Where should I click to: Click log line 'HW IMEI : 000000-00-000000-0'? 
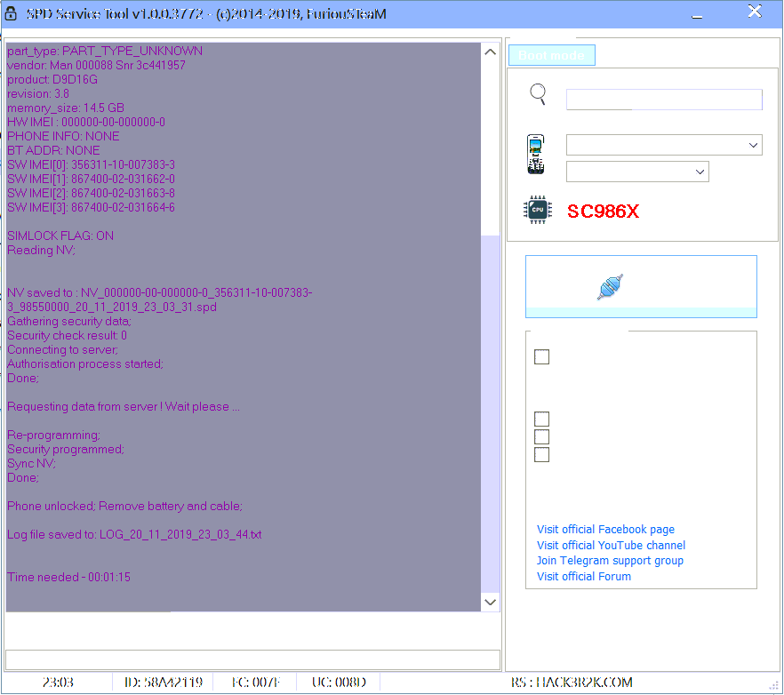[x=86, y=122]
